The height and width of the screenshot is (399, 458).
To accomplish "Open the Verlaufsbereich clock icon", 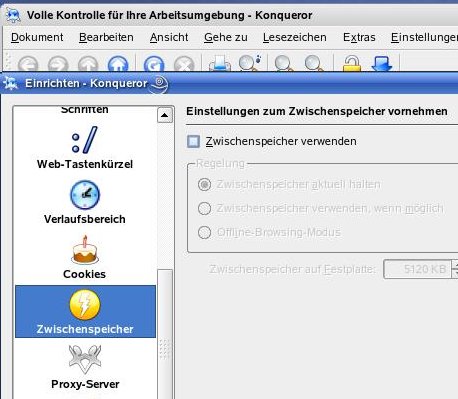I will 85,195.
